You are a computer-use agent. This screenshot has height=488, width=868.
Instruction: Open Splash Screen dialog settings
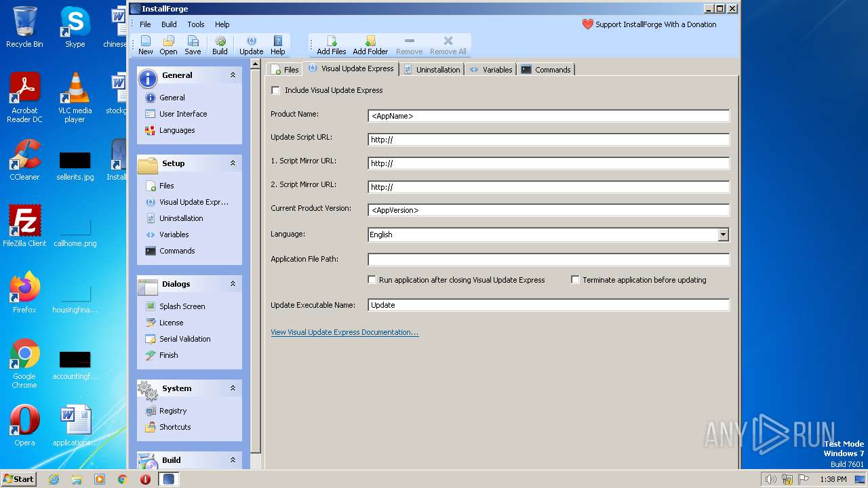(x=175, y=306)
